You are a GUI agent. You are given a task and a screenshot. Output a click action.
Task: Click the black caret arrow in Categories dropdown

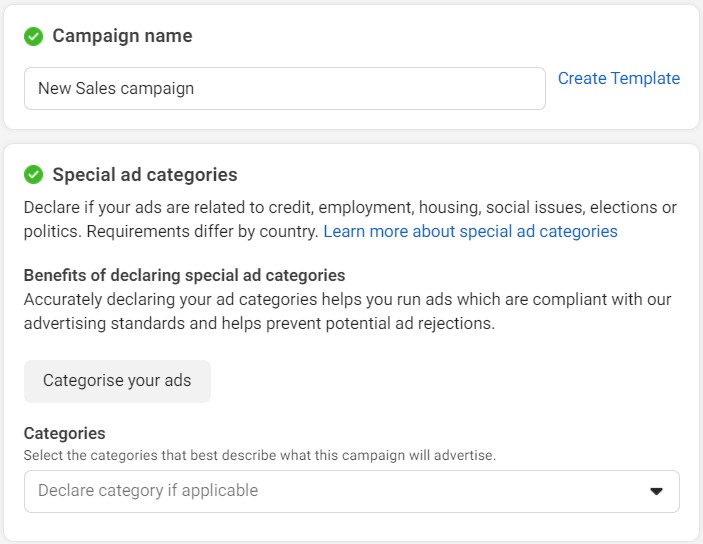point(656,492)
